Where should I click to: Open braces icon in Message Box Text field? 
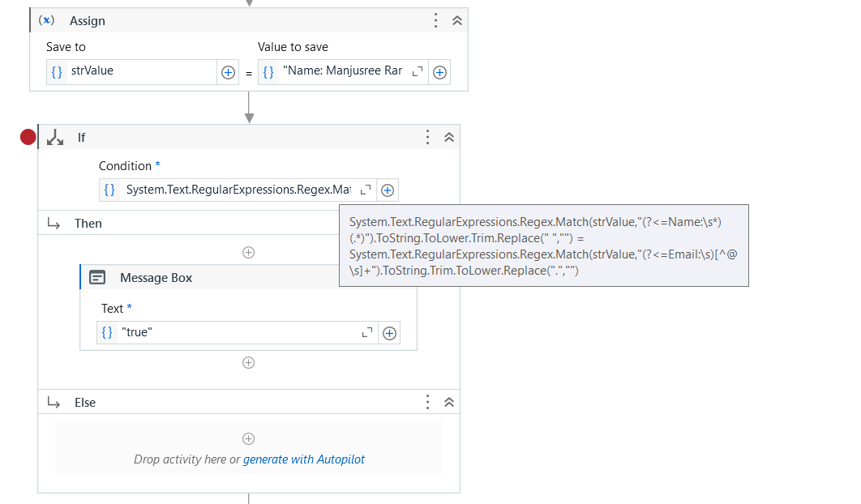(107, 333)
